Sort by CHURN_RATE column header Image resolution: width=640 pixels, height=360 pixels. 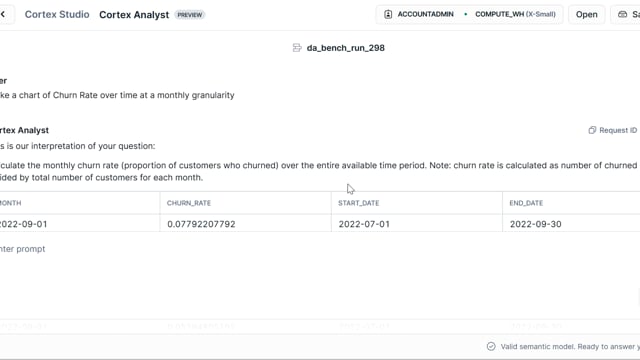189,203
